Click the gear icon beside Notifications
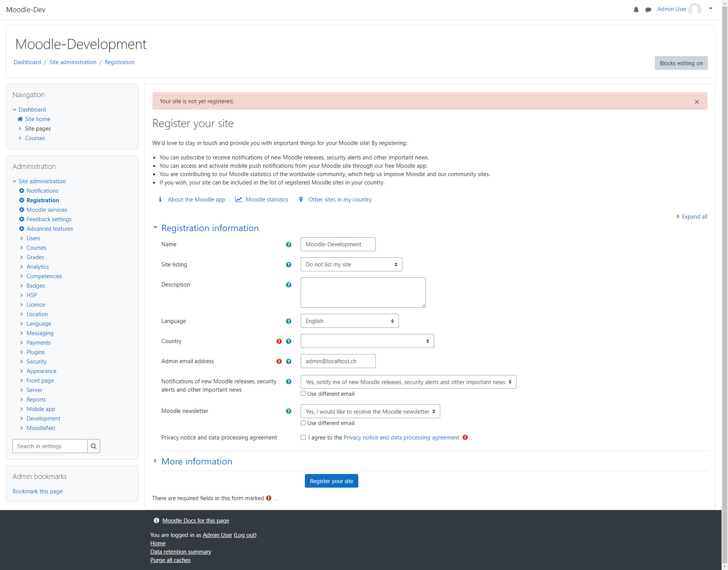The height and width of the screenshot is (570, 728). pos(22,191)
